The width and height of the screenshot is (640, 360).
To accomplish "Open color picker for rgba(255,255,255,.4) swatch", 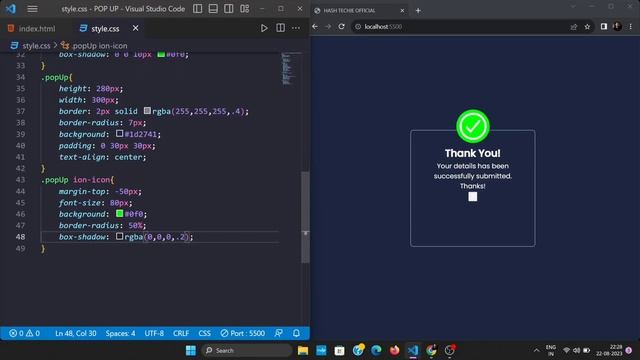I will pos(147,111).
